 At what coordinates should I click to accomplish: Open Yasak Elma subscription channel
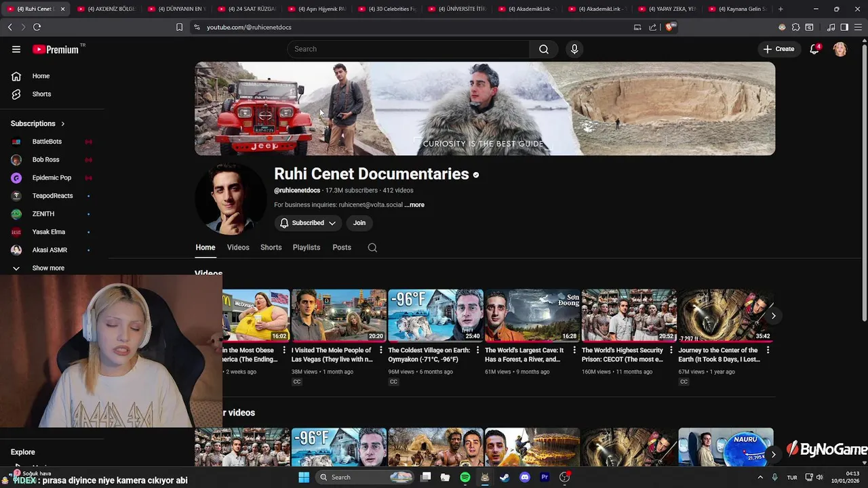[x=49, y=232]
